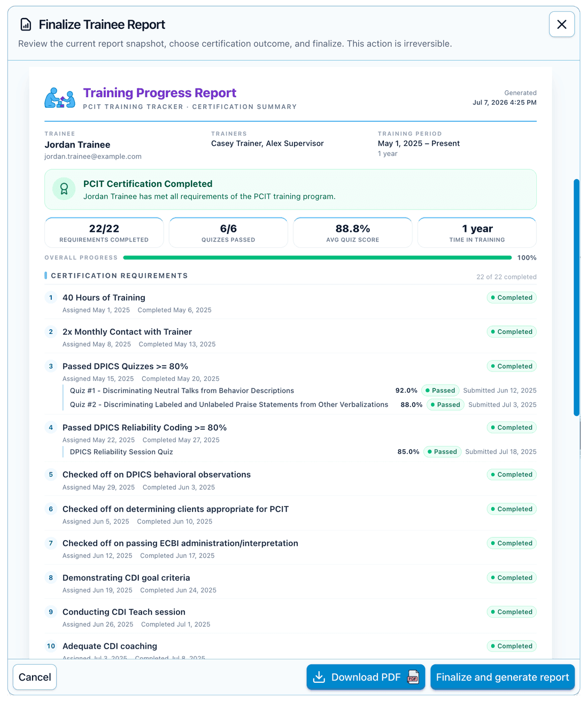
Task: Click requirement number 1 circle
Action: [51, 298]
